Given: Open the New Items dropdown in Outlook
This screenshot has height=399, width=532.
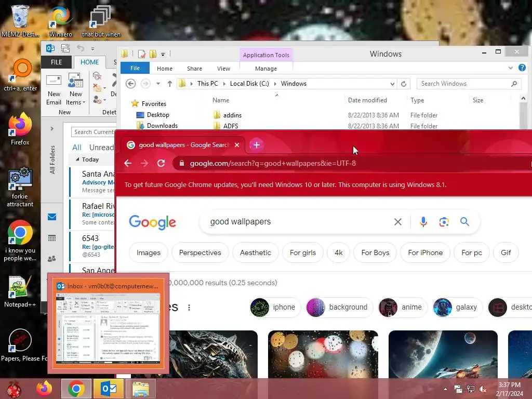Looking at the screenshot, I should 76,90.
